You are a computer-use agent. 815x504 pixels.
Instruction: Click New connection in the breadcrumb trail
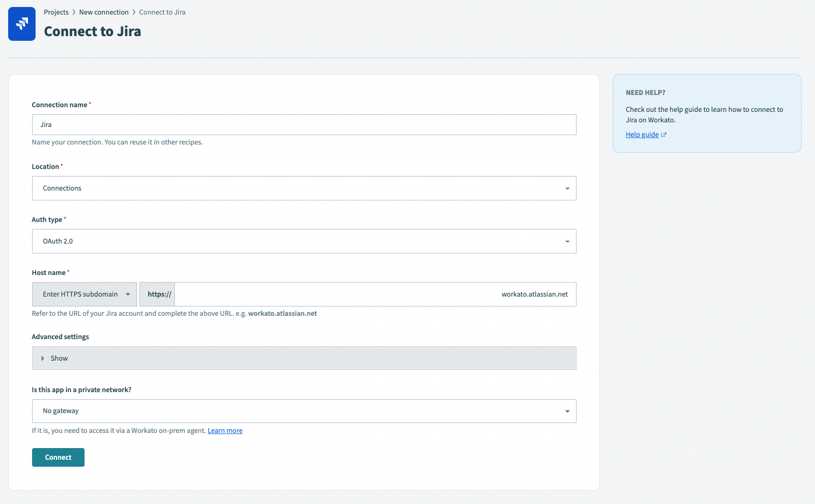tap(104, 12)
